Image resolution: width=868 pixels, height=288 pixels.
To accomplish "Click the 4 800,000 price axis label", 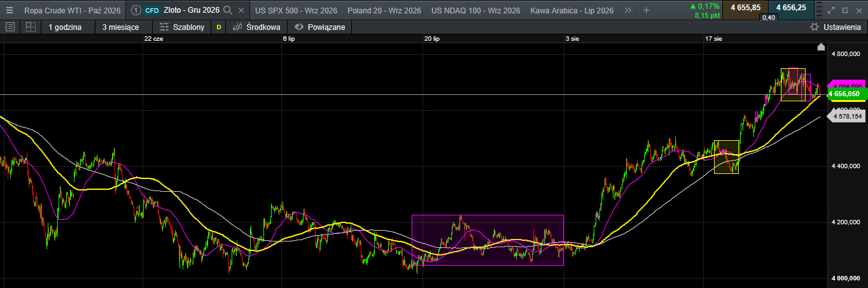I will pos(846,54).
